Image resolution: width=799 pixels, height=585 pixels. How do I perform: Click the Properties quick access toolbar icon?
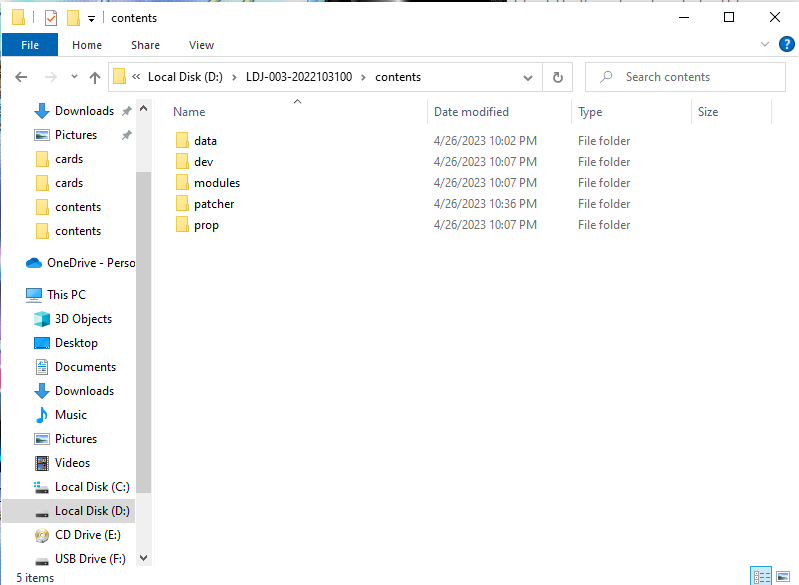pos(51,18)
